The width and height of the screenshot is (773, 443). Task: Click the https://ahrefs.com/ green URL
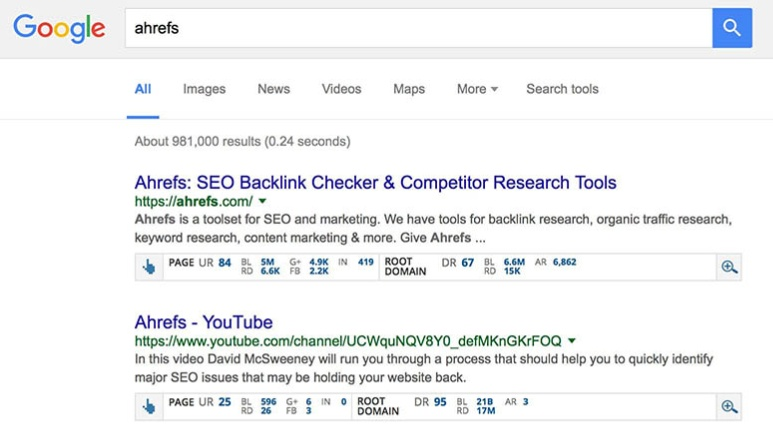point(194,201)
